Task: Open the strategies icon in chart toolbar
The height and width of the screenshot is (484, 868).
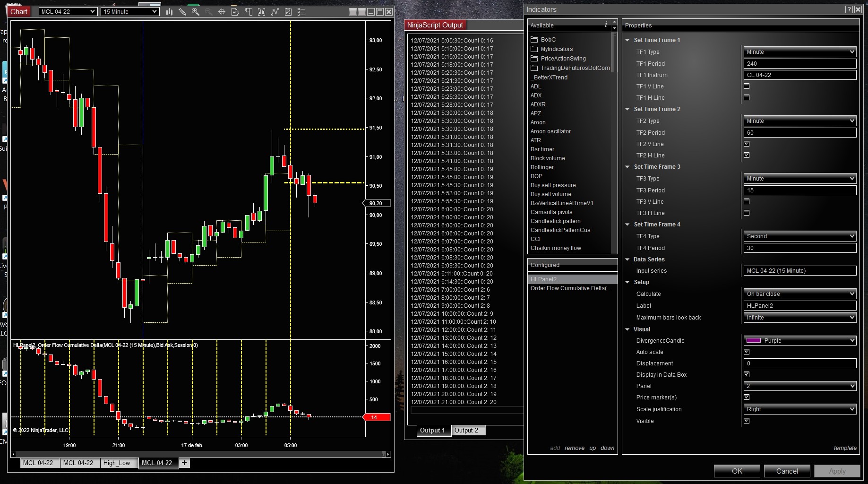Action: coord(288,12)
